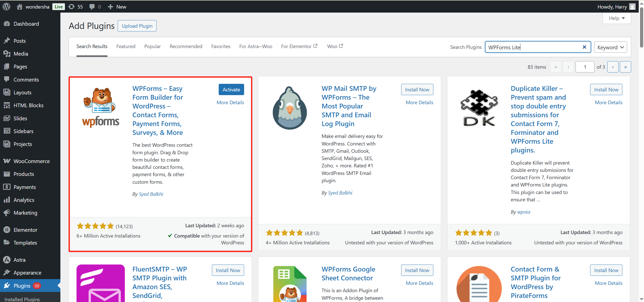
Task: Click the comments bubble icon in admin bar
Action: tap(92, 7)
